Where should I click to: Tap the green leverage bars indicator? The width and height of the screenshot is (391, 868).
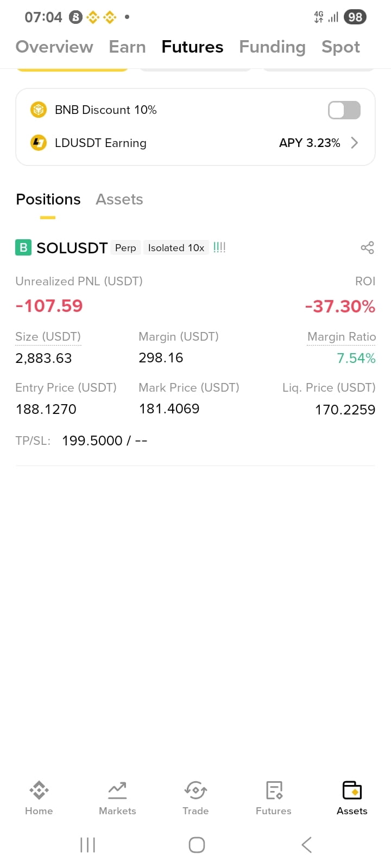click(x=219, y=247)
